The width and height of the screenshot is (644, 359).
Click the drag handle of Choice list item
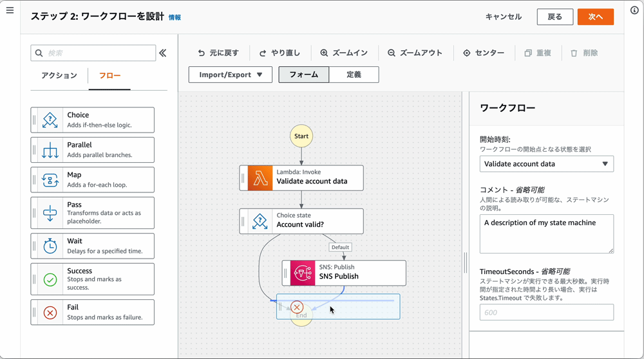click(x=34, y=120)
